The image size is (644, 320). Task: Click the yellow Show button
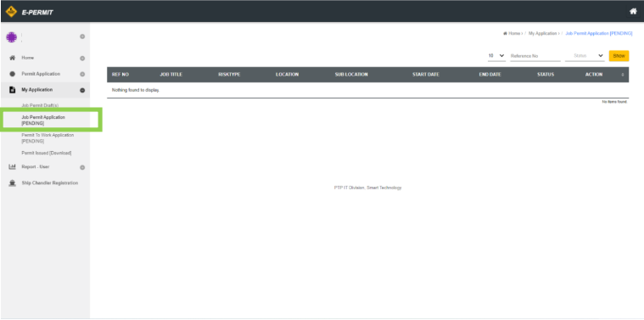pos(619,56)
